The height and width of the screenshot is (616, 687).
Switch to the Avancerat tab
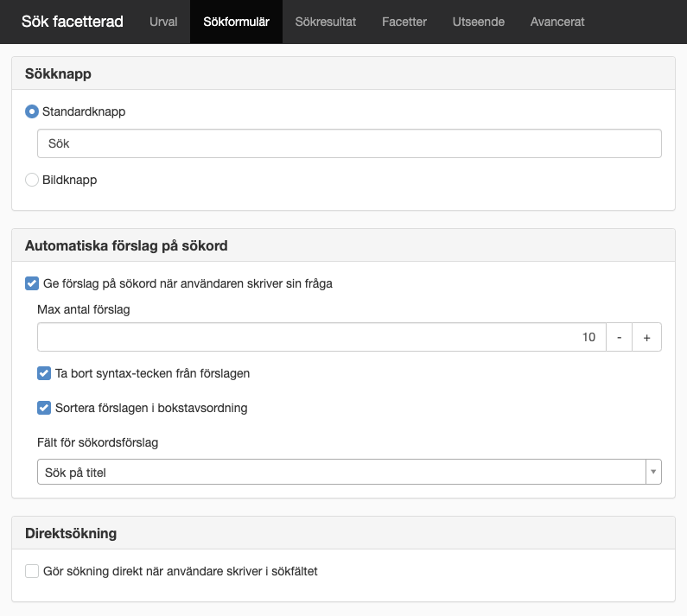[x=557, y=22]
